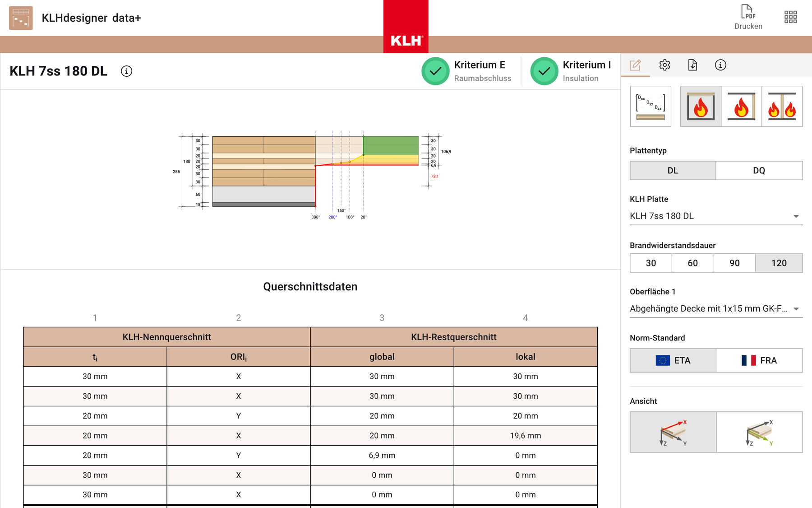
Task: Click the global column header
Action: click(x=382, y=357)
